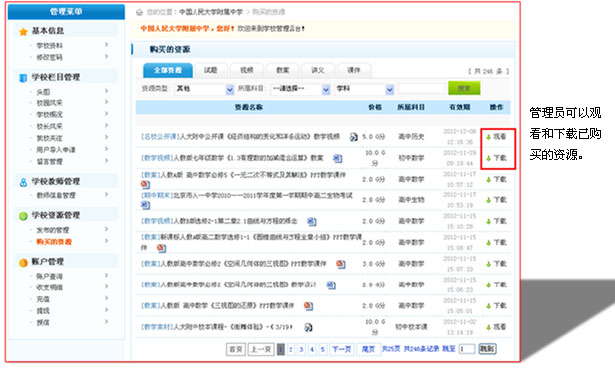This screenshot has height=370, width=615.
Task: Click the 管理菜单 header
Action: [x=66, y=12]
